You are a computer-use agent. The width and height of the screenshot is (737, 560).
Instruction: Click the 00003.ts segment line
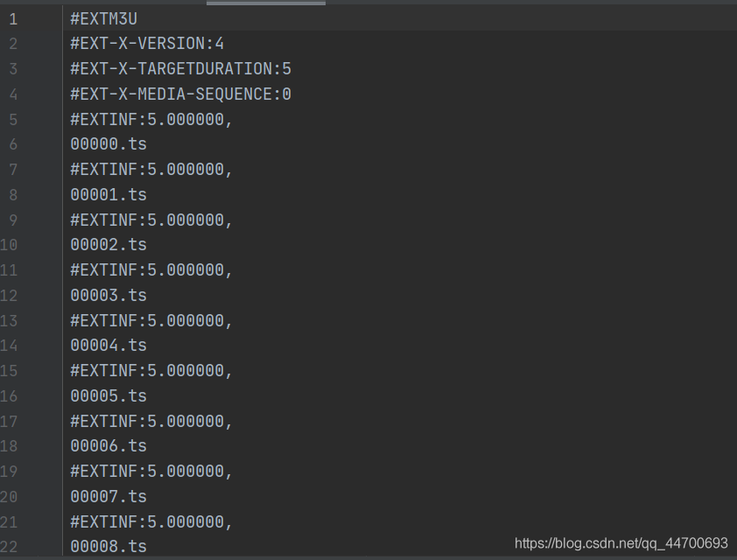[109, 295]
